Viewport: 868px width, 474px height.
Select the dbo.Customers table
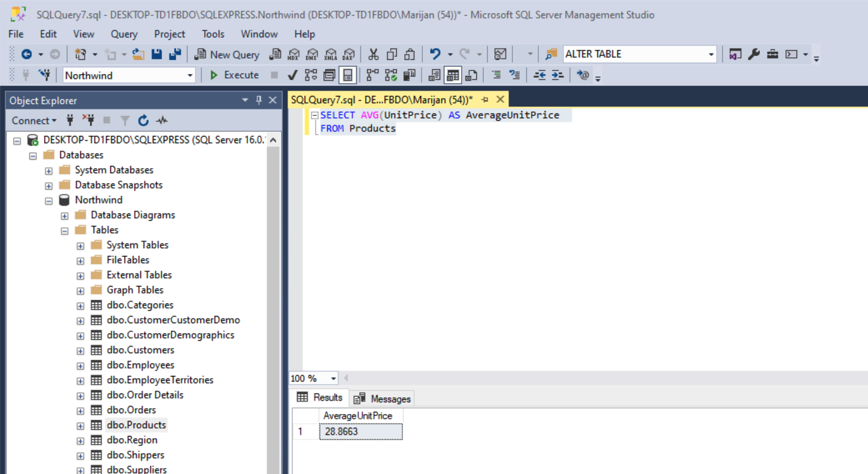coord(140,350)
